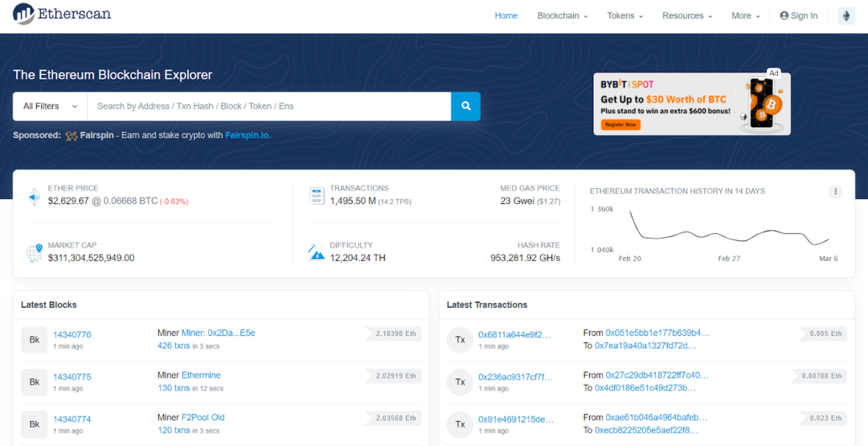This screenshot has height=446, width=868.
Task: Click the 2.18398 Eth block reward tag
Action: coord(394,333)
